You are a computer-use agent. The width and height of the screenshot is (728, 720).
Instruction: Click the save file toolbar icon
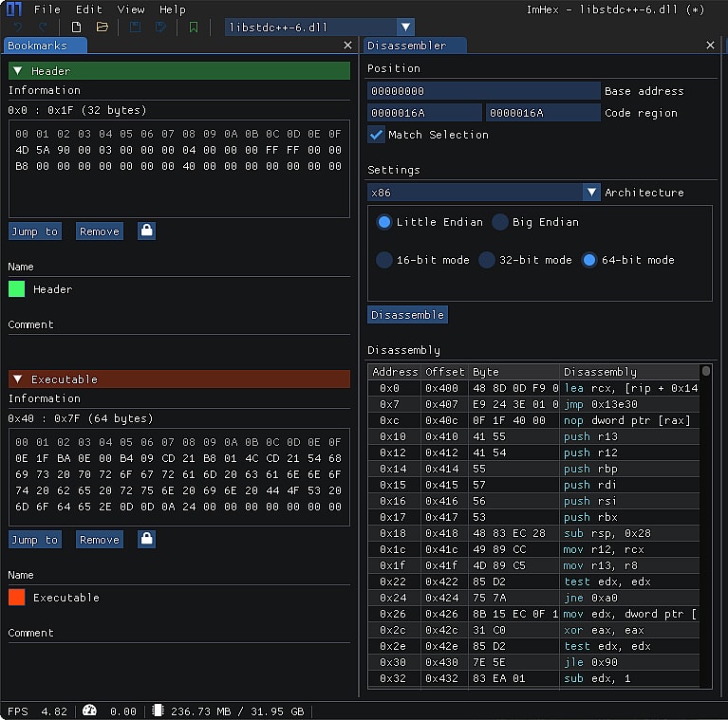[x=135, y=28]
